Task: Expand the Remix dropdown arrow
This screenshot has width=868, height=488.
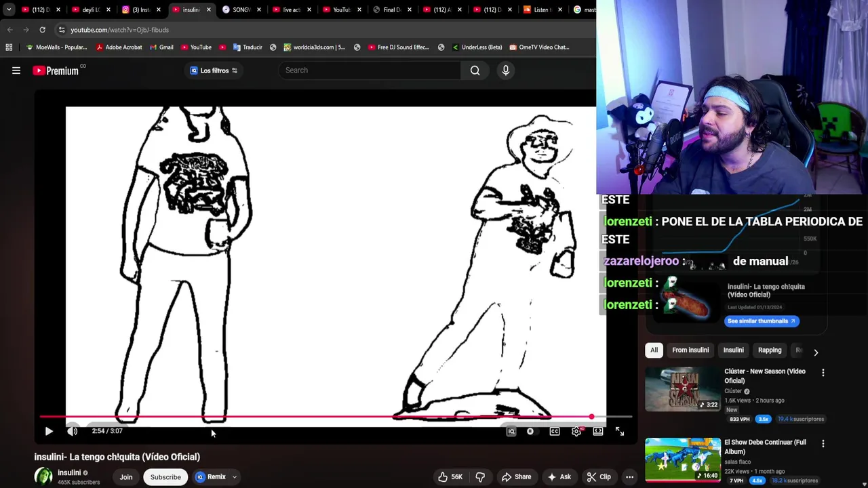Action: click(x=235, y=477)
